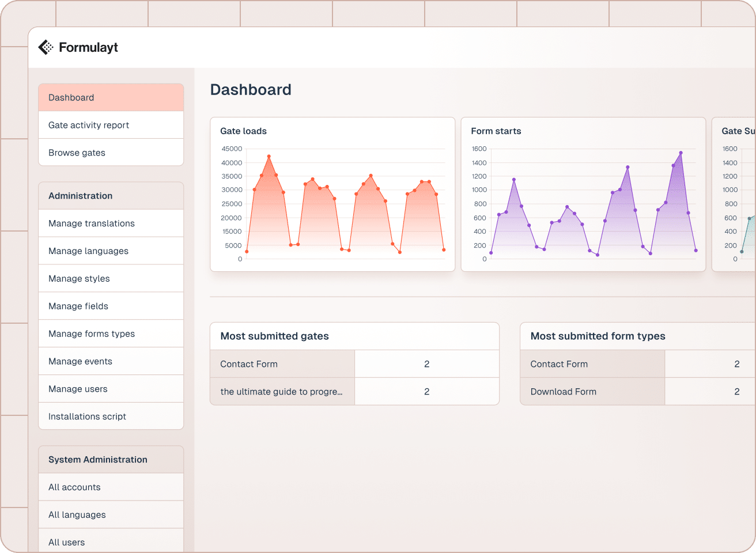Open Manage languages page

(111, 251)
